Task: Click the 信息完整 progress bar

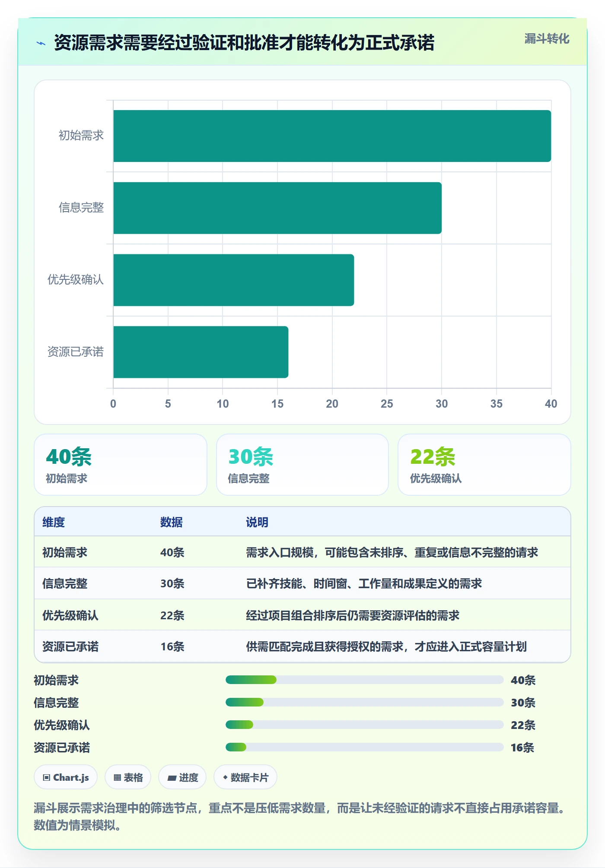Action: 365,702
